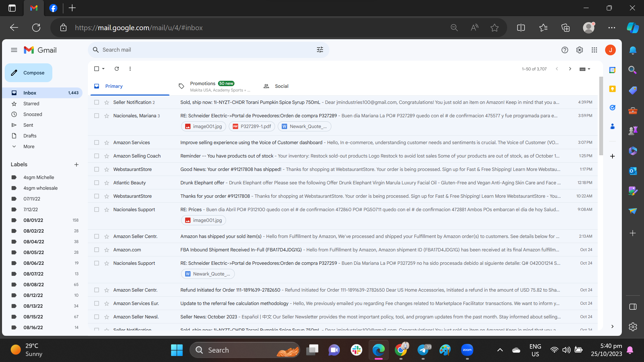The image size is (644, 362).
Task: Check the Amazon Services Eur. email checkbox
Action: [97, 303]
